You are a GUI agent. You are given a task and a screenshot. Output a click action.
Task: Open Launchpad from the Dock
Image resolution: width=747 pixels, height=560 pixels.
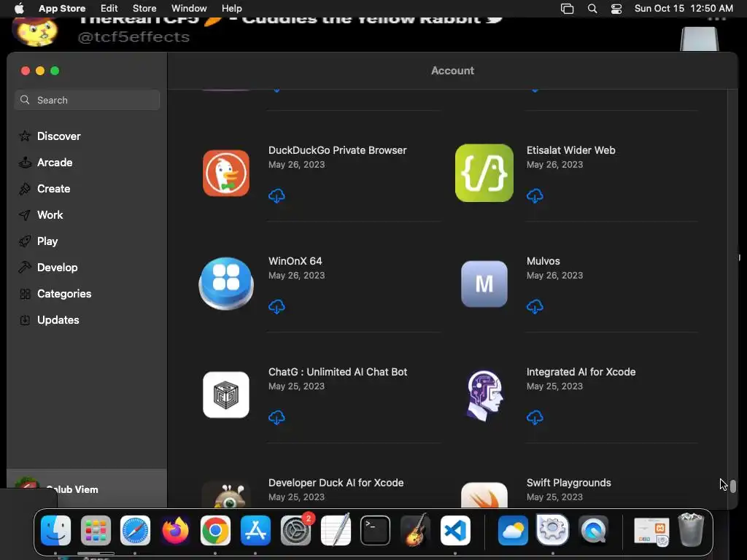[96, 530]
